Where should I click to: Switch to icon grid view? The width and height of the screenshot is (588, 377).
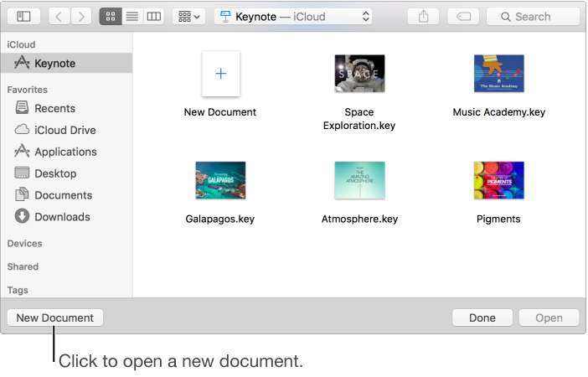tap(111, 17)
